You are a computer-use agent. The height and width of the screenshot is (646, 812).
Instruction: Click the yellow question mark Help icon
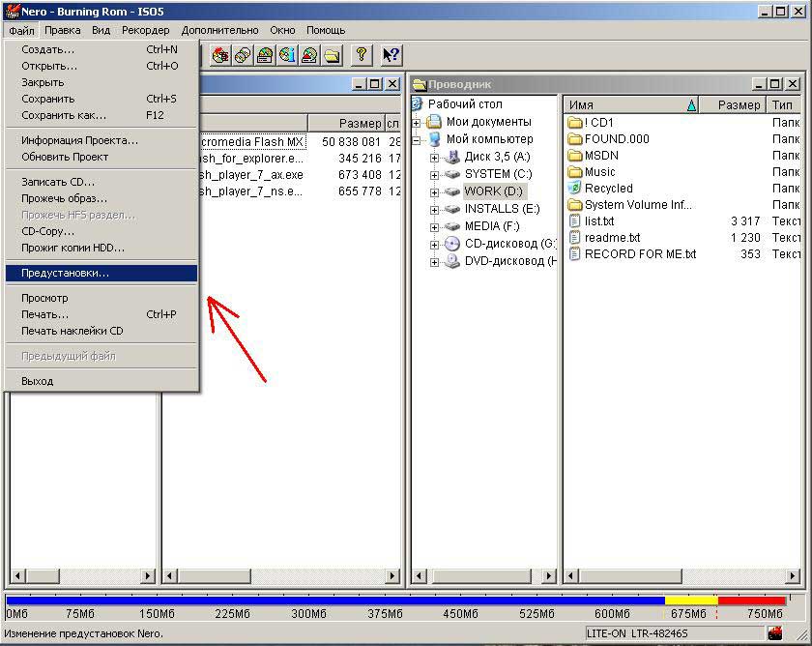362,55
